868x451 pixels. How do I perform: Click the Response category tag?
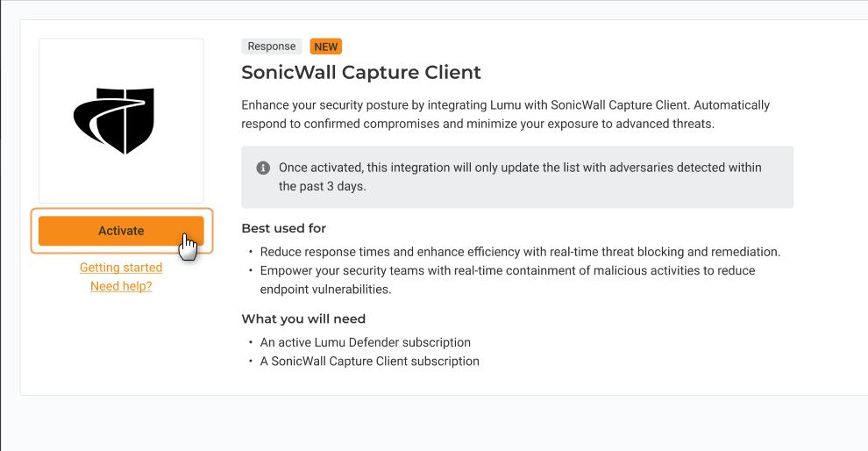[x=271, y=47]
